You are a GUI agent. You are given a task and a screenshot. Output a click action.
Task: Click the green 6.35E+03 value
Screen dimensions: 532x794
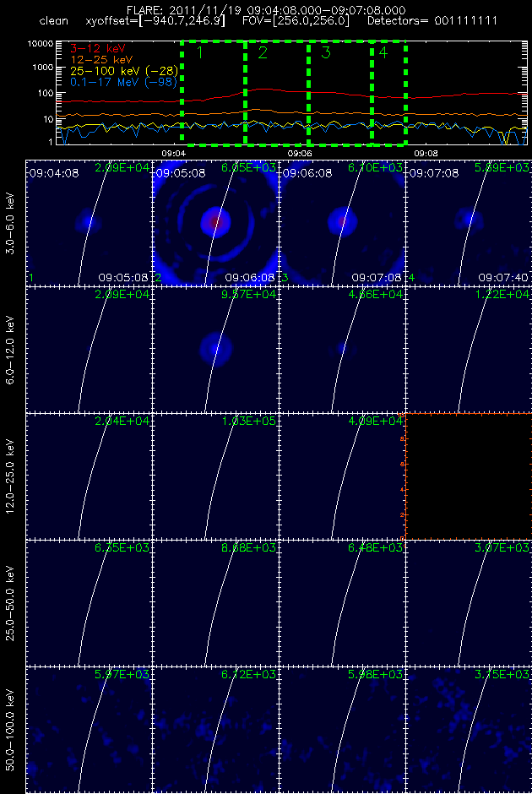tap(122, 547)
